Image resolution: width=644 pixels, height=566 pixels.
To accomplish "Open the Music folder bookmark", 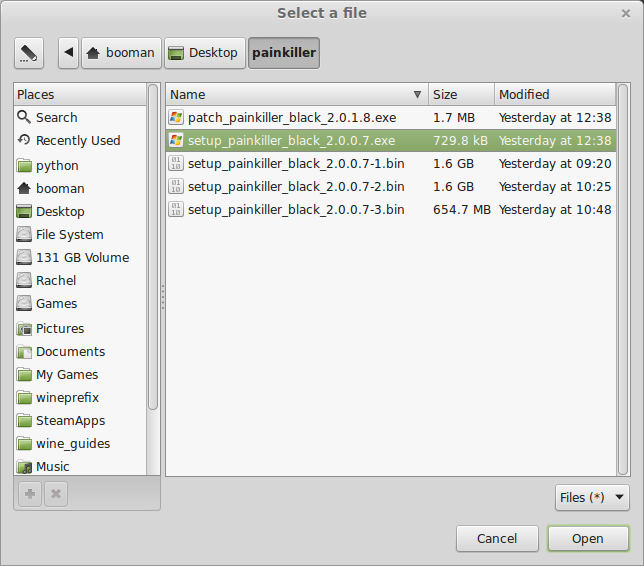I will click(x=80, y=466).
